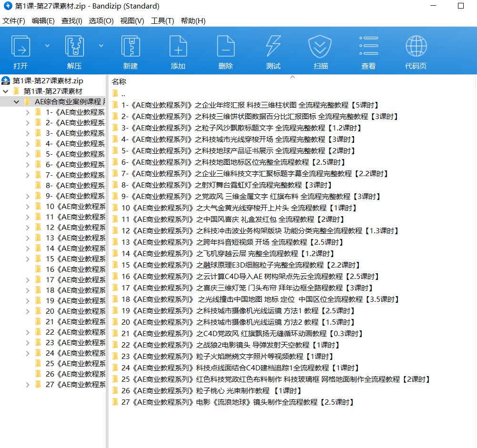This screenshot has width=477, height=448.
Task: Select folder 15 之融球原理E3D细胞粒子
Action: 240,265
